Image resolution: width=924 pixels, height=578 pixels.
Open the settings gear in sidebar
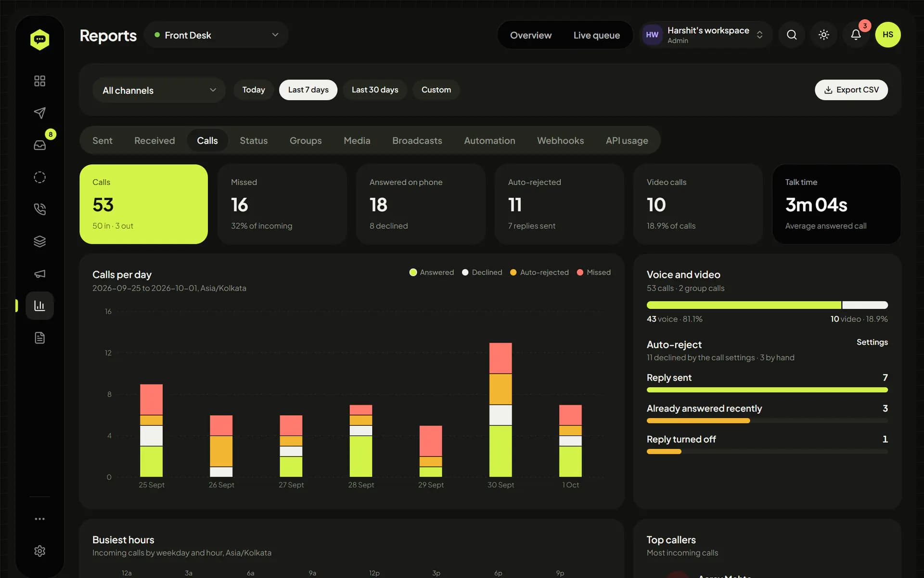[x=39, y=551]
